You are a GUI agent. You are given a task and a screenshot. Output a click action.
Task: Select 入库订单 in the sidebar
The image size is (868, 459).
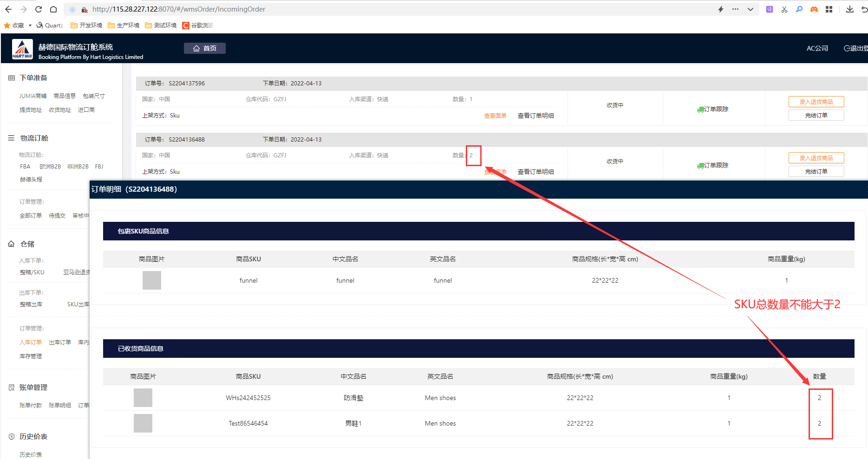31,343
